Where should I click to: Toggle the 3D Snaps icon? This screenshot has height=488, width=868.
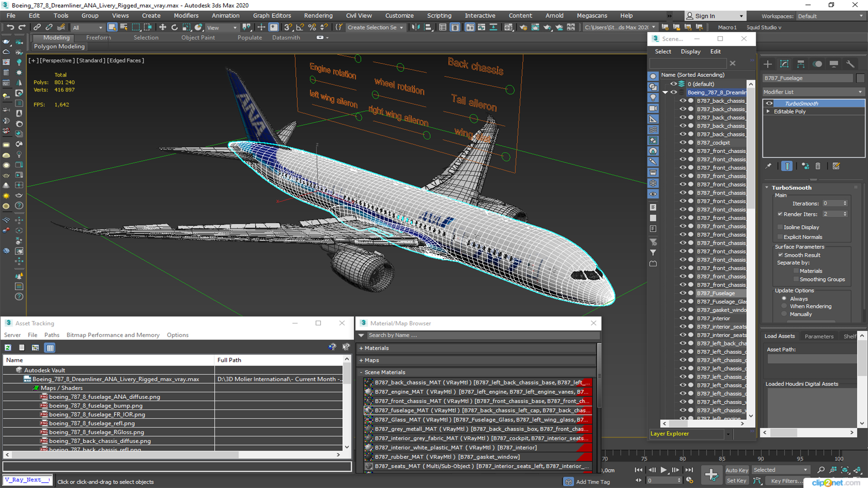click(288, 28)
